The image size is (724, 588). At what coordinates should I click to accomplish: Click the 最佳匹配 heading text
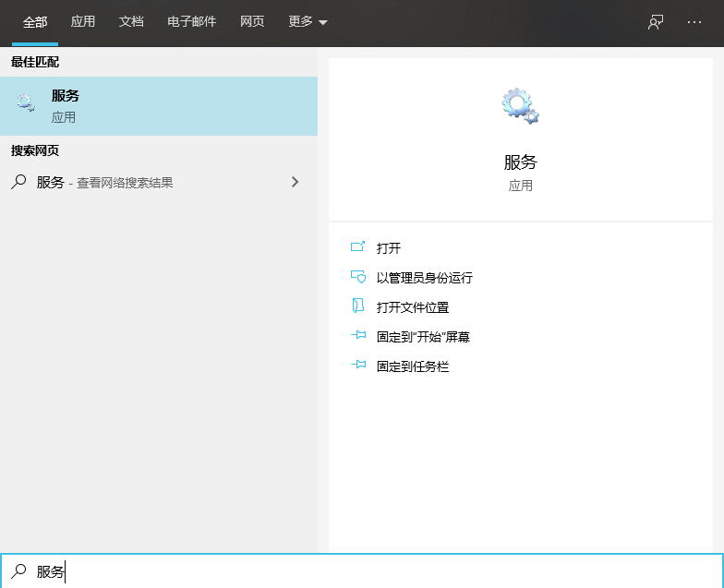[x=35, y=62]
